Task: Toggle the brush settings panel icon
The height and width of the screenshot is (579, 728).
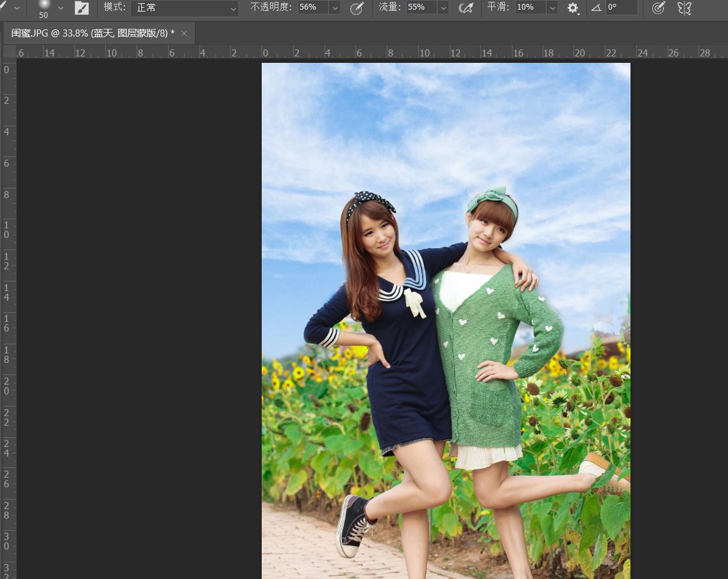Action: (x=81, y=8)
